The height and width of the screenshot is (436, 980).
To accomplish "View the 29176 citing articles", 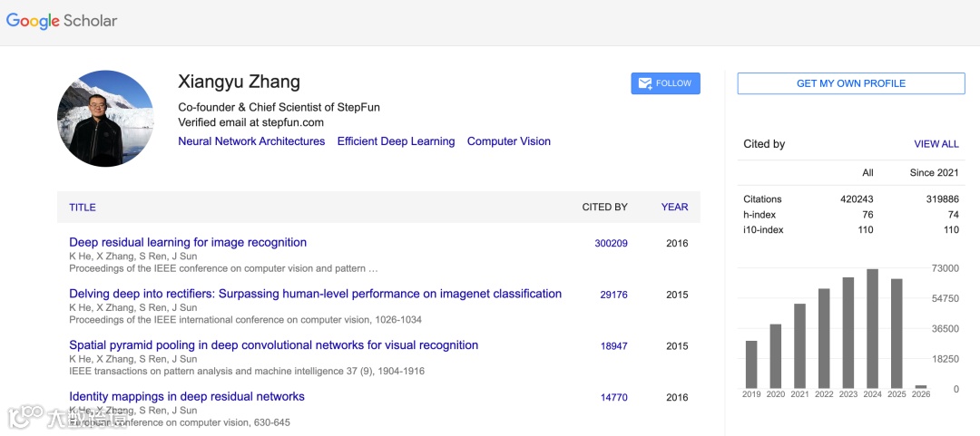I will pos(613,295).
